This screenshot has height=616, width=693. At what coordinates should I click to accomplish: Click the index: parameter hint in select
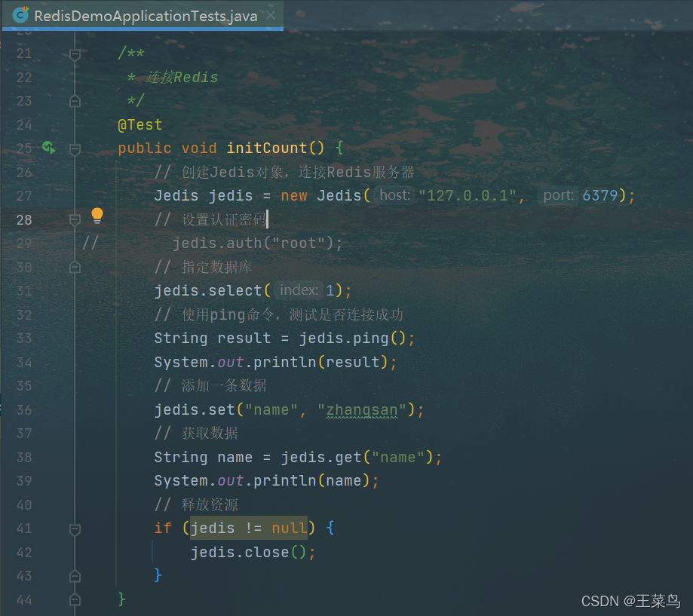coord(299,290)
